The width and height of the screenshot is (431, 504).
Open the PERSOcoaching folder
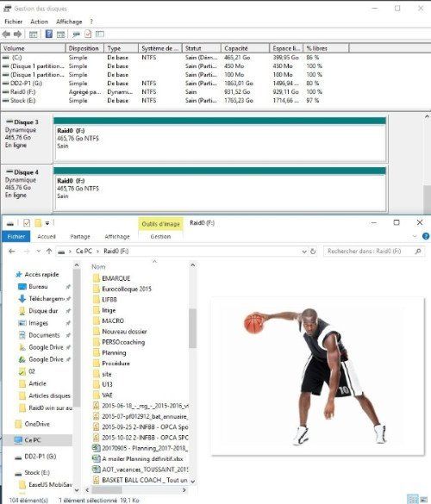(119, 342)
